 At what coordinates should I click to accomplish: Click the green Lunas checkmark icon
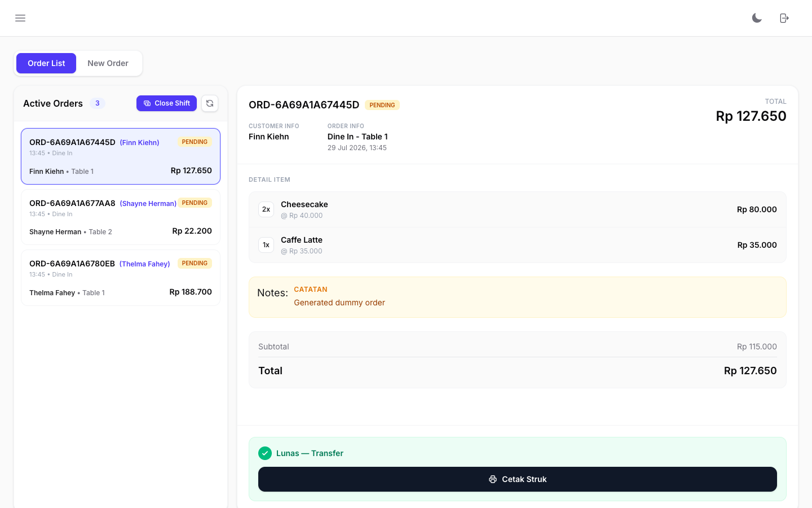coord(265,453)
